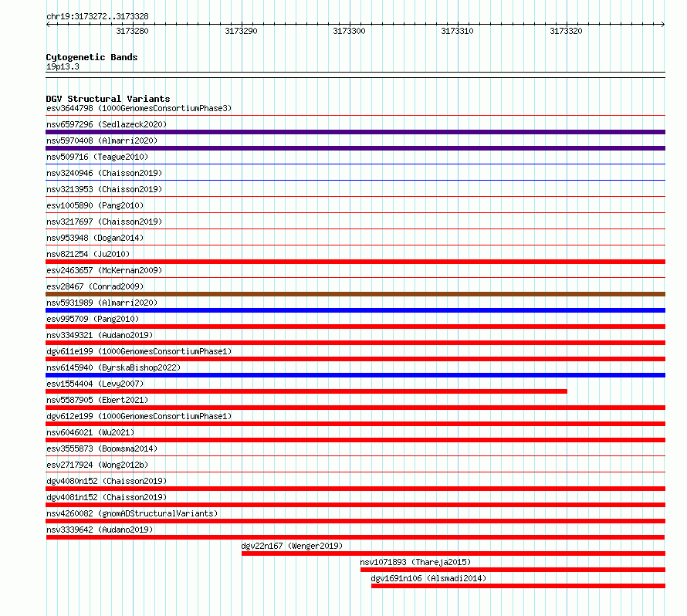Open nsv6145940 (ByrskaBishop2022) variant
687x616 pixels.
(113, 367)
